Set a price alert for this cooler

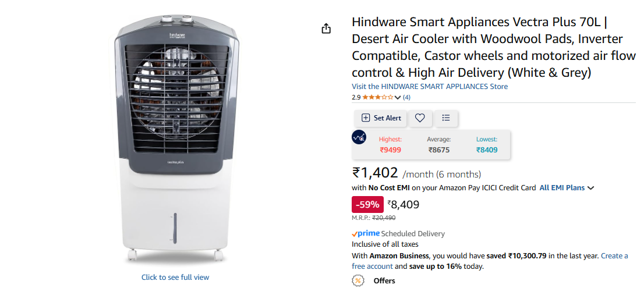[x=381, y=118]
